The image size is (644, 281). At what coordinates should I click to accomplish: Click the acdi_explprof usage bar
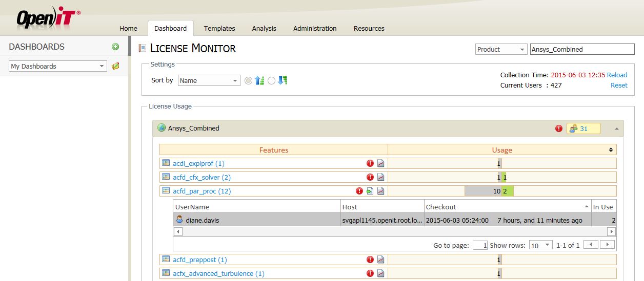(499, 163)
